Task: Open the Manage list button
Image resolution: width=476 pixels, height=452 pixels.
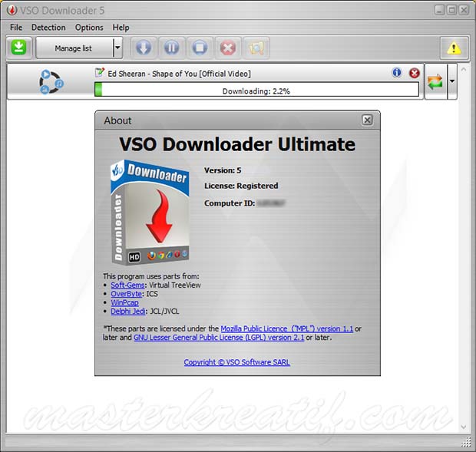Action: [x=74, y=48]
